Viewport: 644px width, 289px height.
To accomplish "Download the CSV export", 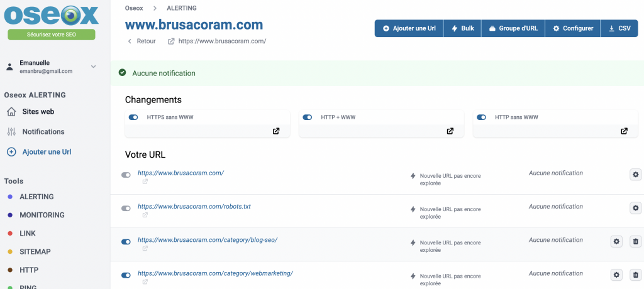I will (x=619, y=28).
